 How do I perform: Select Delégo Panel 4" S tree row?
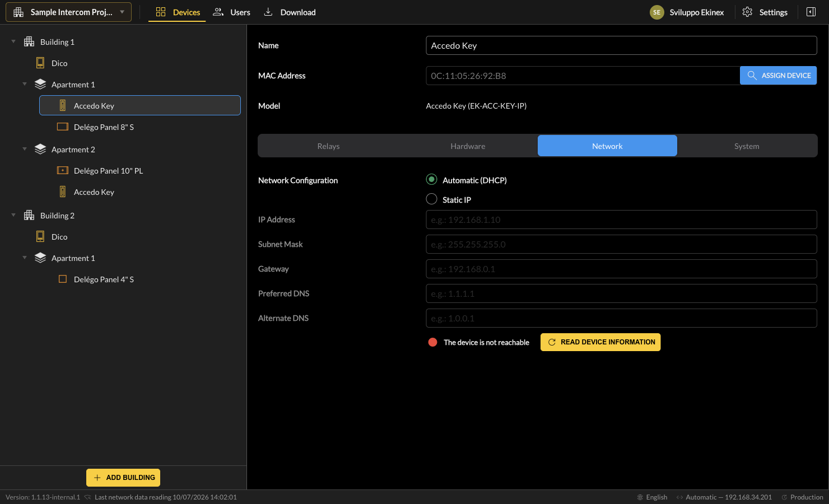coord(140,279)
